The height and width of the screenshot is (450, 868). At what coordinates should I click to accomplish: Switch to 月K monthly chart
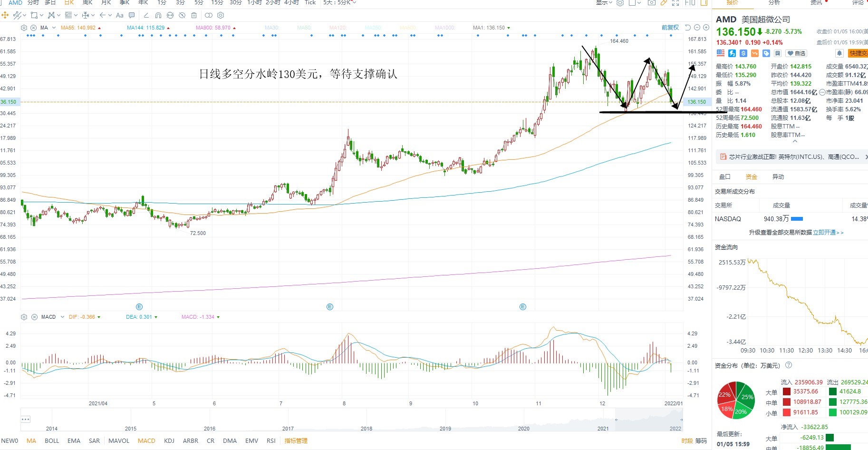tap(106, 2)
